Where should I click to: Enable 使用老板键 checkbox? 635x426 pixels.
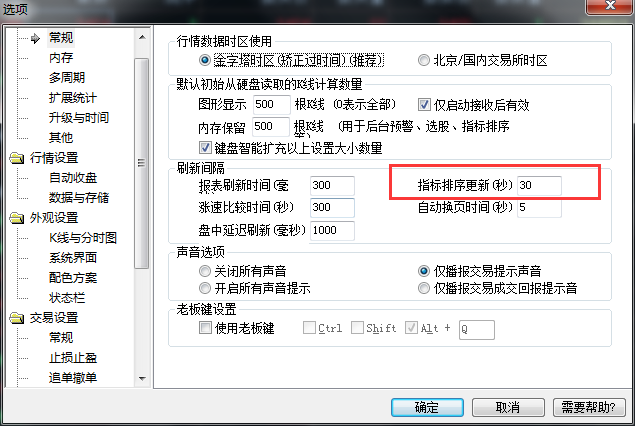click(205, 327)
